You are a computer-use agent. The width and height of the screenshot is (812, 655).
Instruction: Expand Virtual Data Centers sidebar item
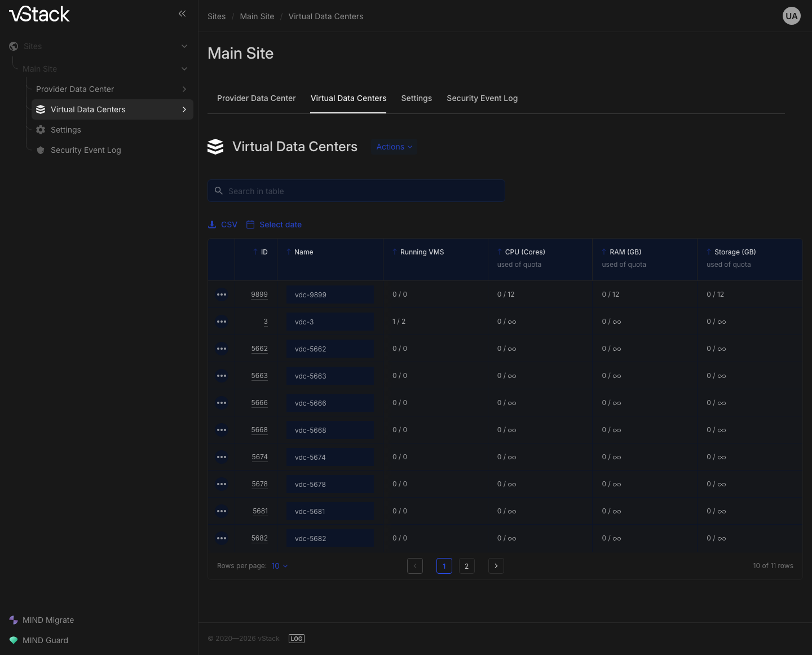184,109
